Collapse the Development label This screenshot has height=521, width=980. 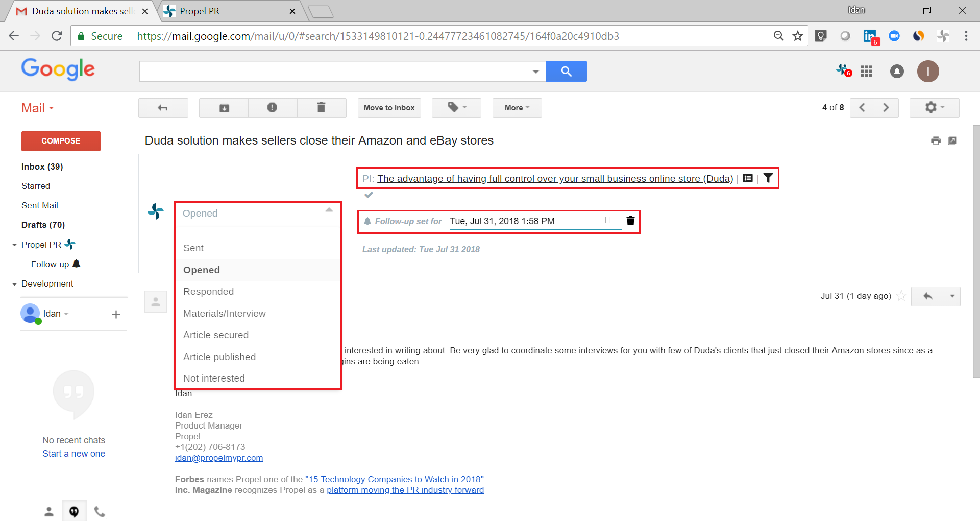tap(15, 284)
